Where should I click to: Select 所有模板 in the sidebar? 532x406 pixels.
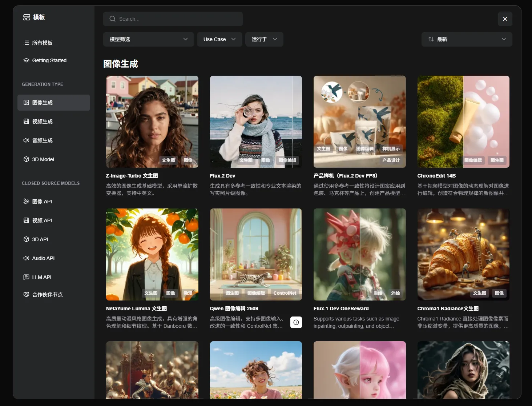pyautogui.click(x=54, y=43)
